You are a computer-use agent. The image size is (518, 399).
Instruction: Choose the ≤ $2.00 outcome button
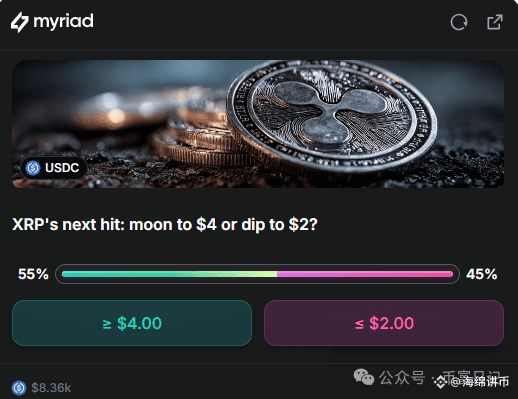pyautogui.click(x=384, y=323)
